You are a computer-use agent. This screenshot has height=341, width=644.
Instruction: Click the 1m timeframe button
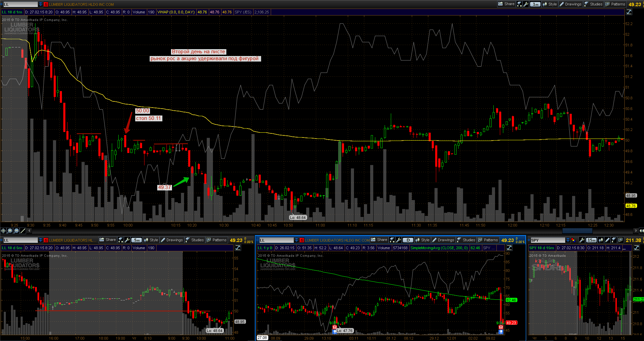[535, 4]
